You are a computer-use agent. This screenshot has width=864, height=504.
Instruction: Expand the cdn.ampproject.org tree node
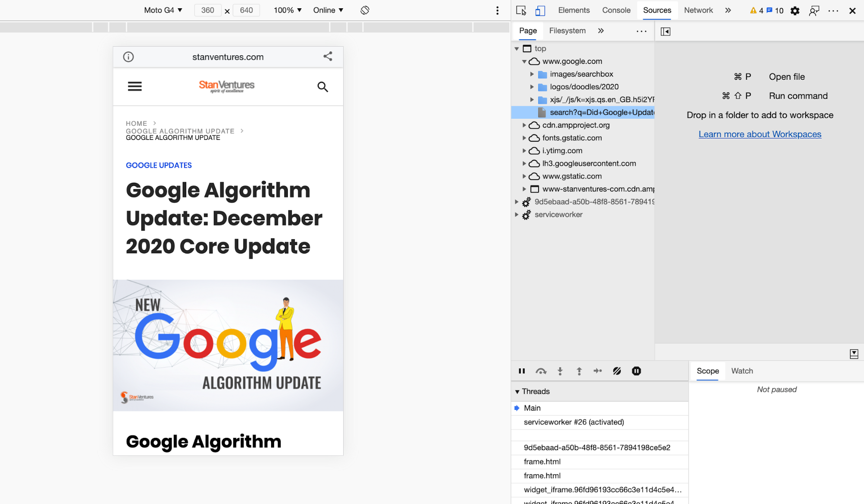[524, 125]
